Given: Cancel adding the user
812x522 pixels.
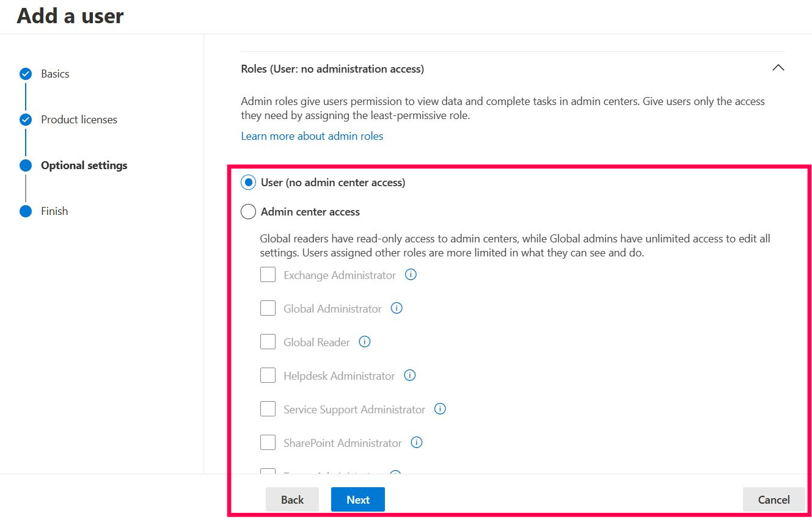Looking at the screenshot, I should click(x=774, y=499).
